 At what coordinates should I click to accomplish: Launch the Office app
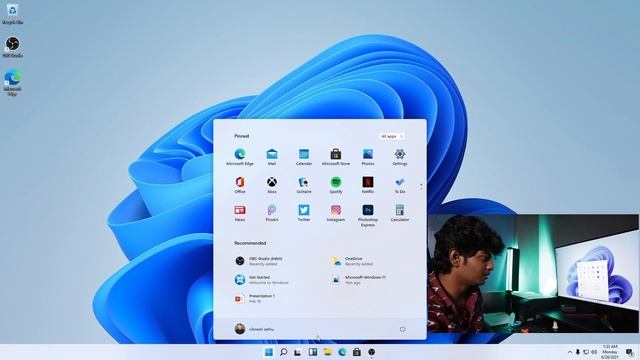coord(240,185)
